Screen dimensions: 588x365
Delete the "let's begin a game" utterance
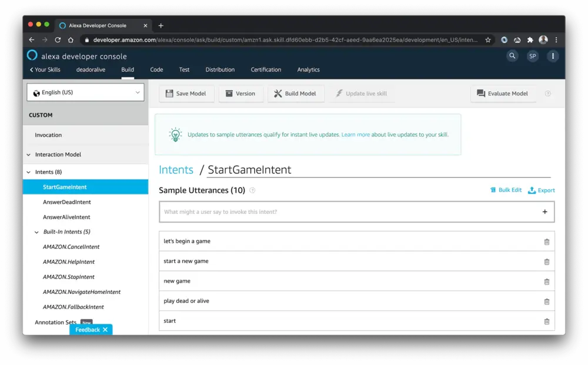pyautogui.click(x=546, y=242)
